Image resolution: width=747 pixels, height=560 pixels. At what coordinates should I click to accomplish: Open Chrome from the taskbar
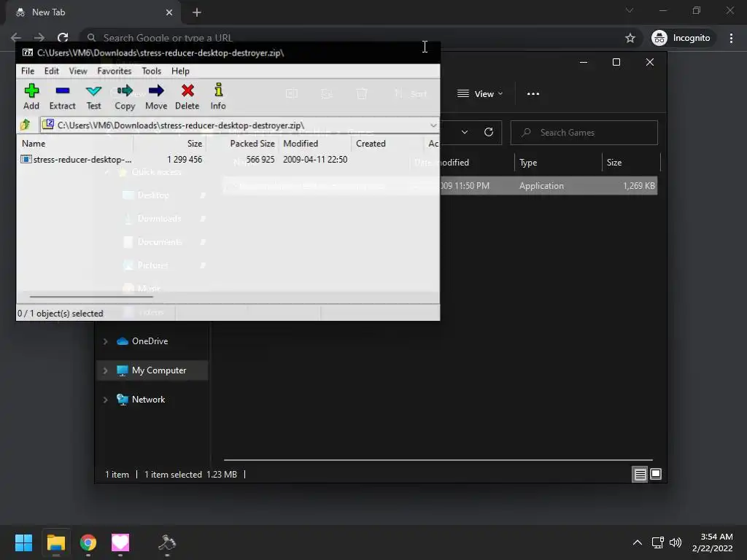click(x=88, y=542)
